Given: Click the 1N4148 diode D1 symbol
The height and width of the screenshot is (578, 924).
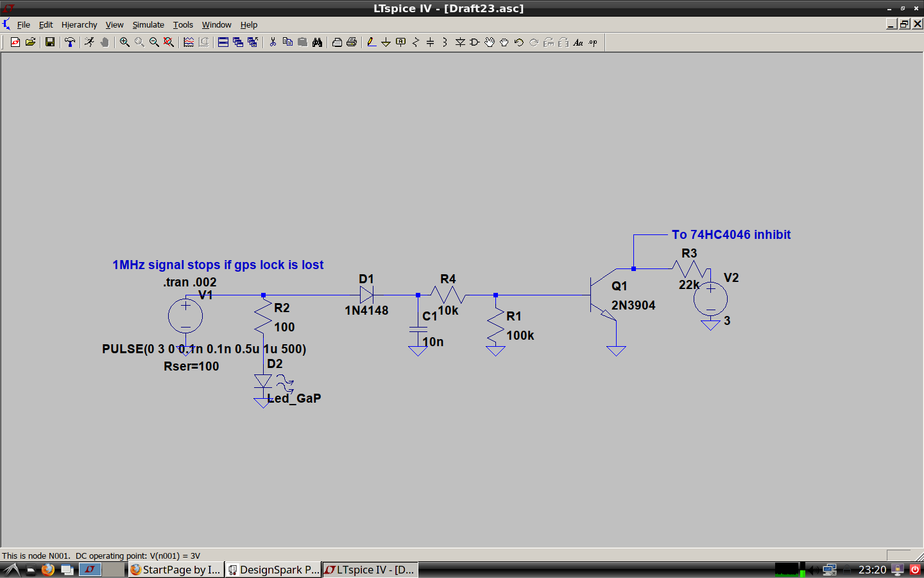Looking at the screenshot, I should click(366, 295).
